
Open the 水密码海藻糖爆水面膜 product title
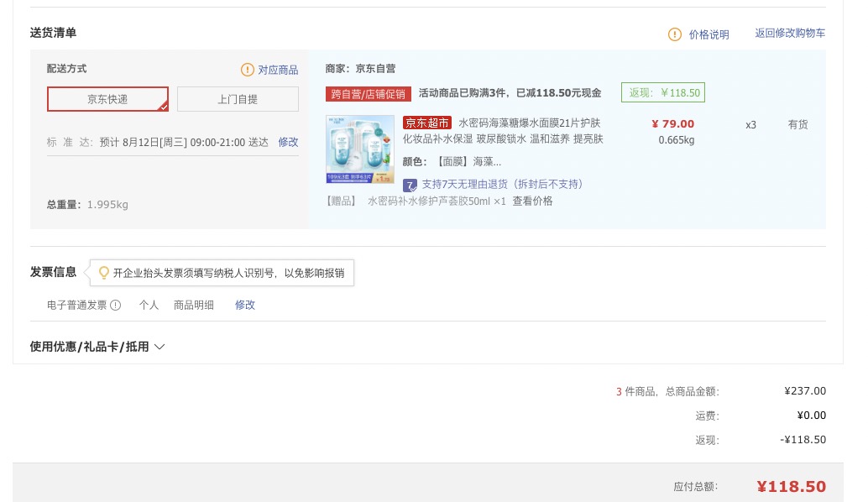pos(503,131)
